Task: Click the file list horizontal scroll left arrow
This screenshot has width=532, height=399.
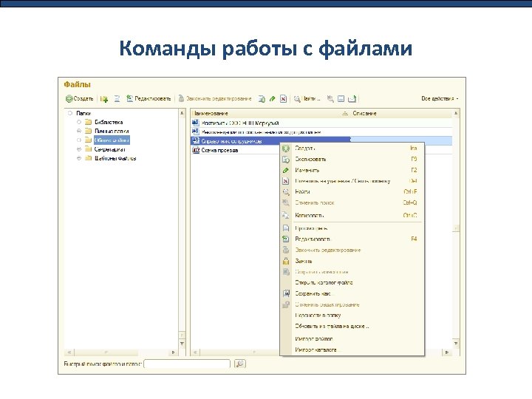Action: click(195, 352)
